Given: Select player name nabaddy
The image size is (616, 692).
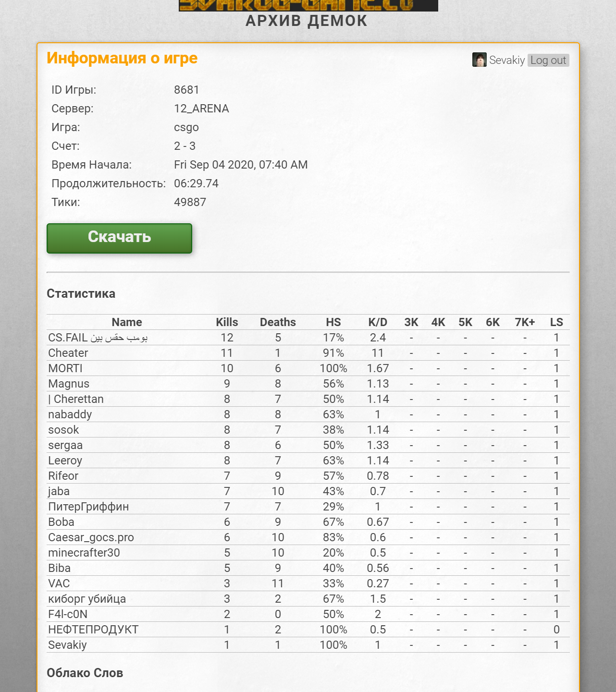Looking at the screenshot, I should pyautogui.click(x=70, y=414).
